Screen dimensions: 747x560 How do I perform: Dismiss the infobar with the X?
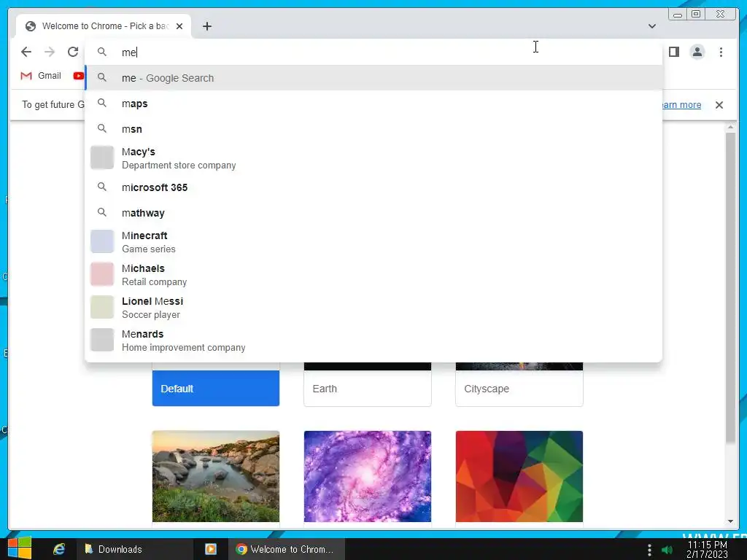point(719,105)
